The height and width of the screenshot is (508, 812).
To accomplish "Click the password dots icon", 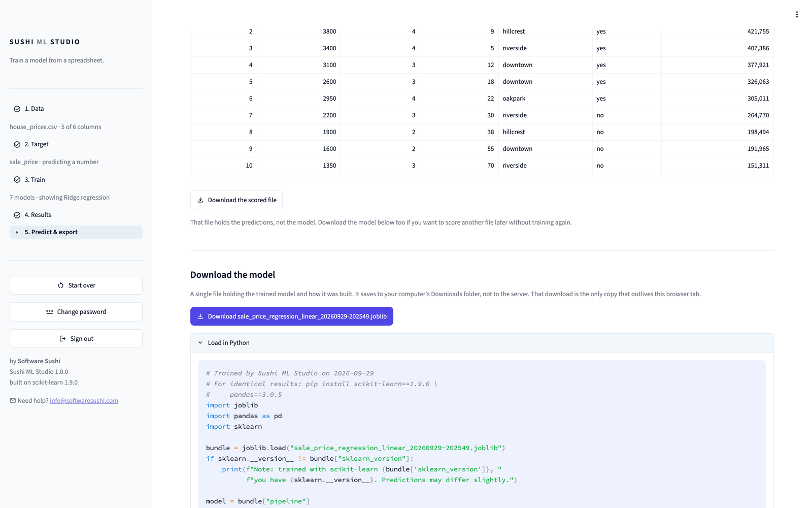I will 50,312.
